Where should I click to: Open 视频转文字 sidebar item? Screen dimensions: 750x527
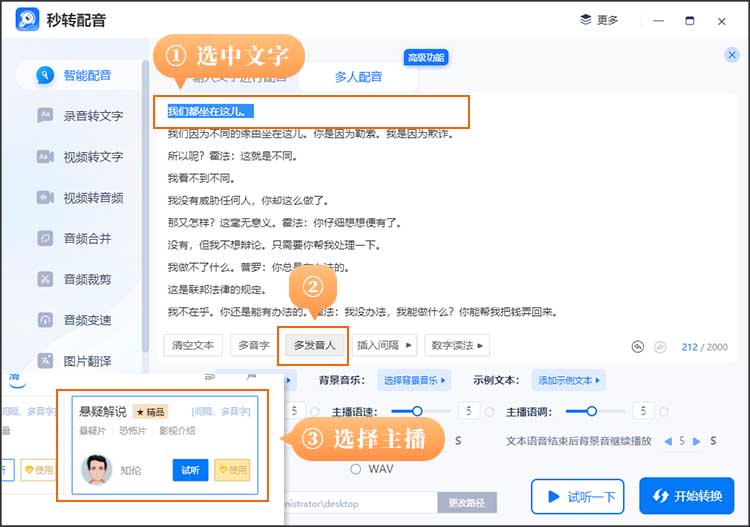pos(79,157)
